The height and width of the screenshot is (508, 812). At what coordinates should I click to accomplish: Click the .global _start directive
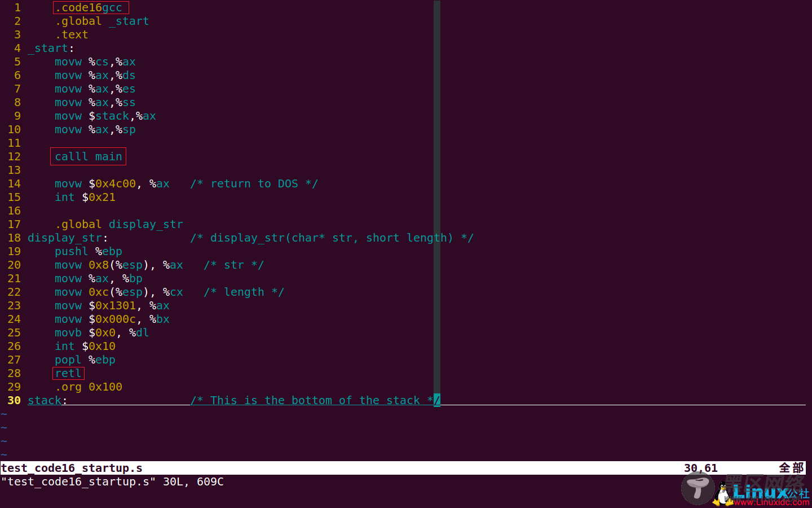tap(102, 21)
